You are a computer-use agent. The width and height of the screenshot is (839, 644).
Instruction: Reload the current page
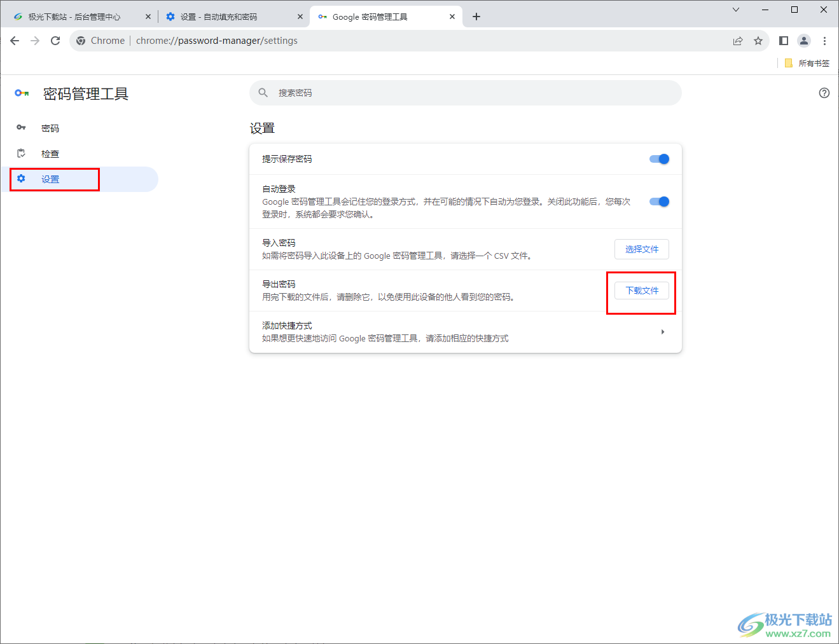(55, 41)
